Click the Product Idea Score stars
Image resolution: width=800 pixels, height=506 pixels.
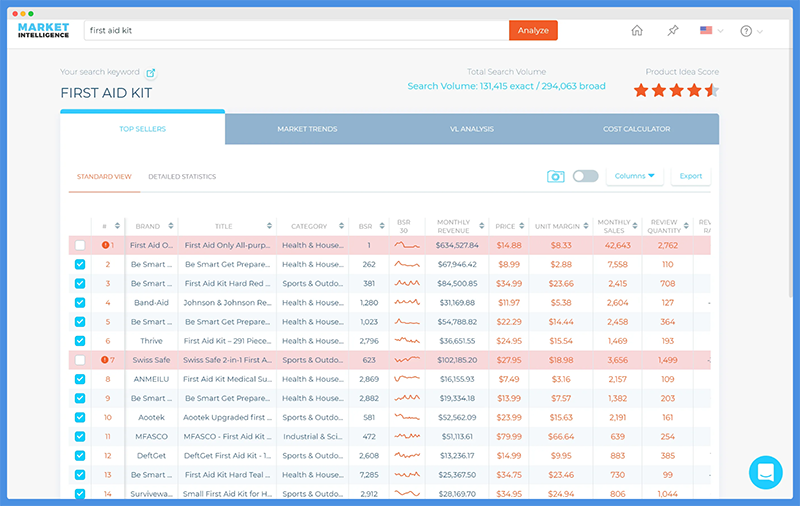tap(677, 91)
